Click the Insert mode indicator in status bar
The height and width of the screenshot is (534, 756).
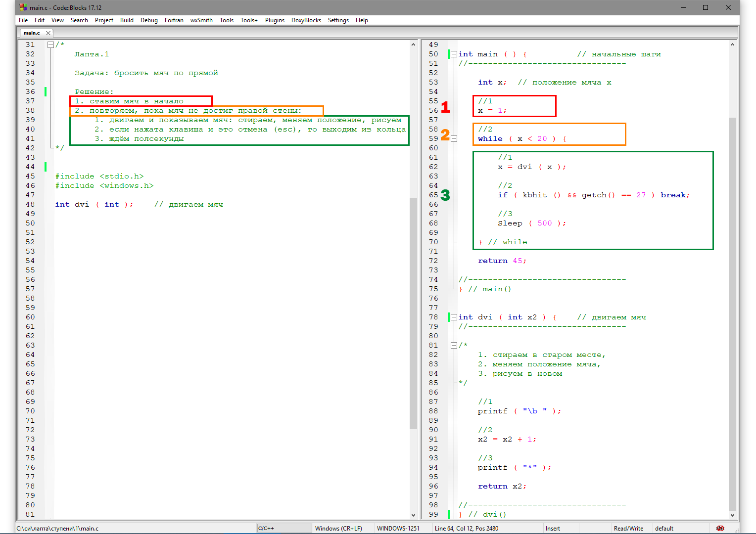pos(553,528)
